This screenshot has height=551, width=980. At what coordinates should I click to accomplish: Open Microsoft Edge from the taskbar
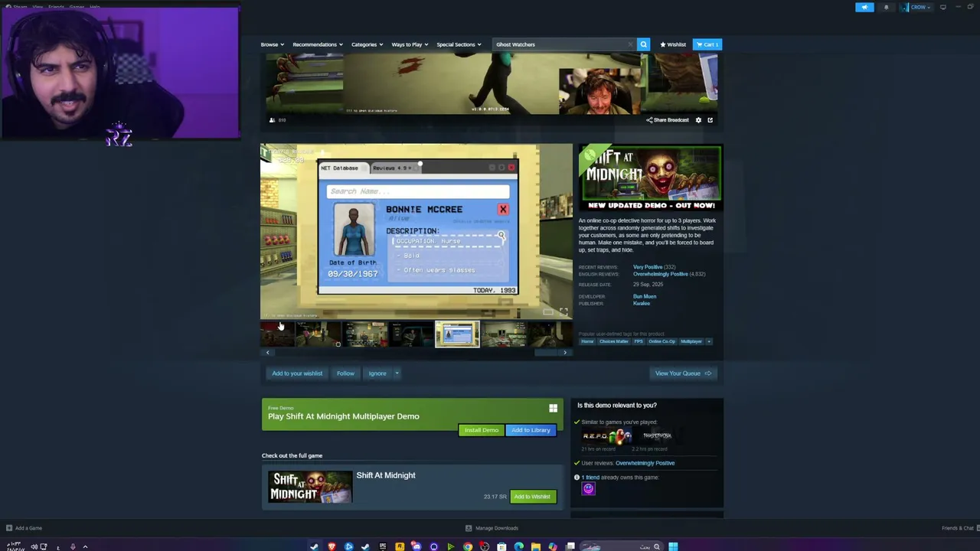click(x=518, y=546)
